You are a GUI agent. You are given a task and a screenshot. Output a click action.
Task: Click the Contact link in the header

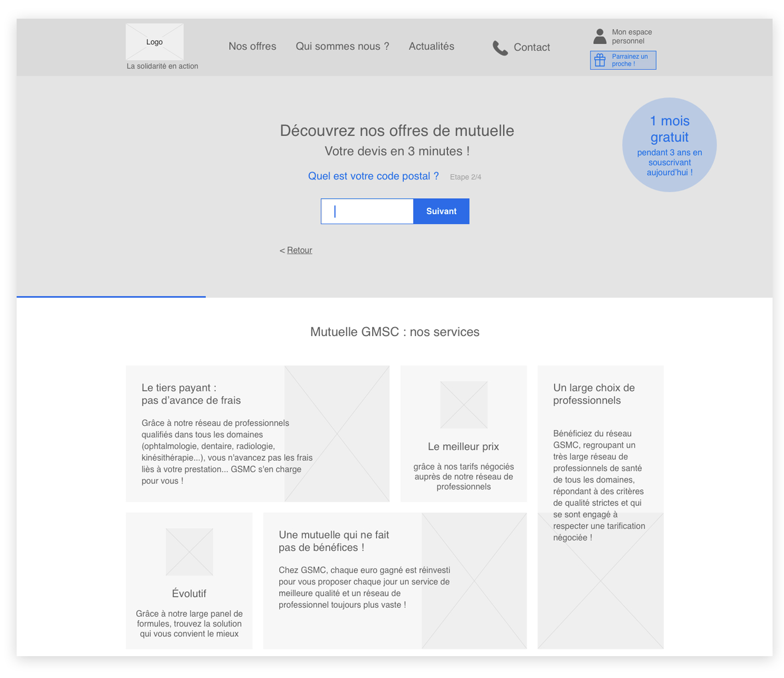pyautogui.click(x=531, y=47)
